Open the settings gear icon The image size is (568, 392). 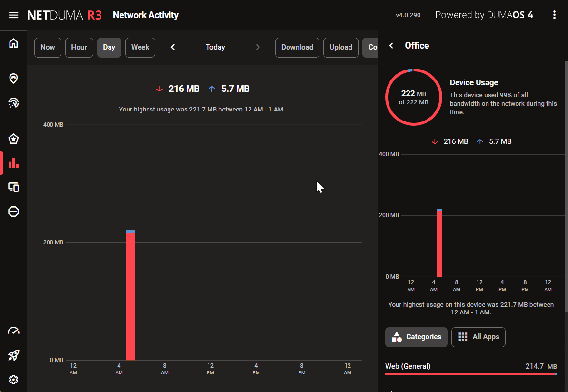click(x=13, y=380)
